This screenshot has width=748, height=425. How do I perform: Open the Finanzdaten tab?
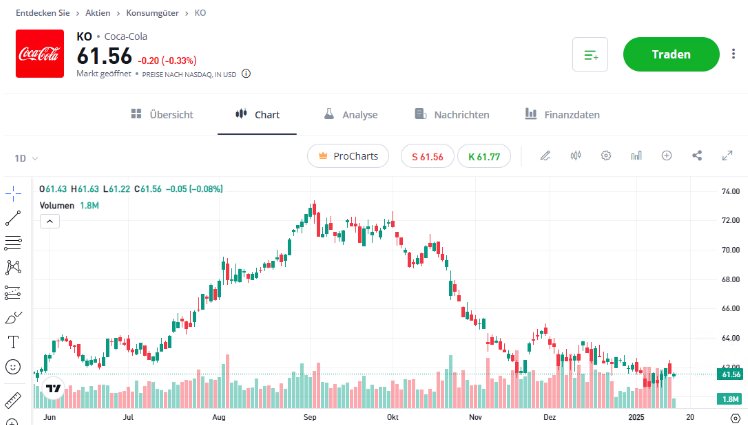(562, 114)
